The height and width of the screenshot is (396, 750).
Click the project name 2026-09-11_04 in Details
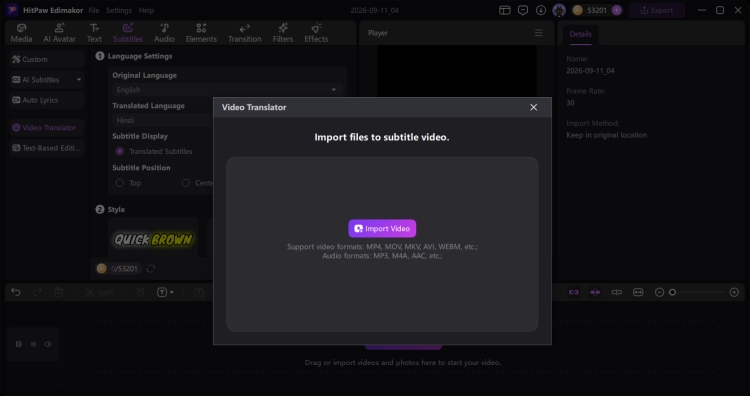pyautogui.click(x=590, y=71)
